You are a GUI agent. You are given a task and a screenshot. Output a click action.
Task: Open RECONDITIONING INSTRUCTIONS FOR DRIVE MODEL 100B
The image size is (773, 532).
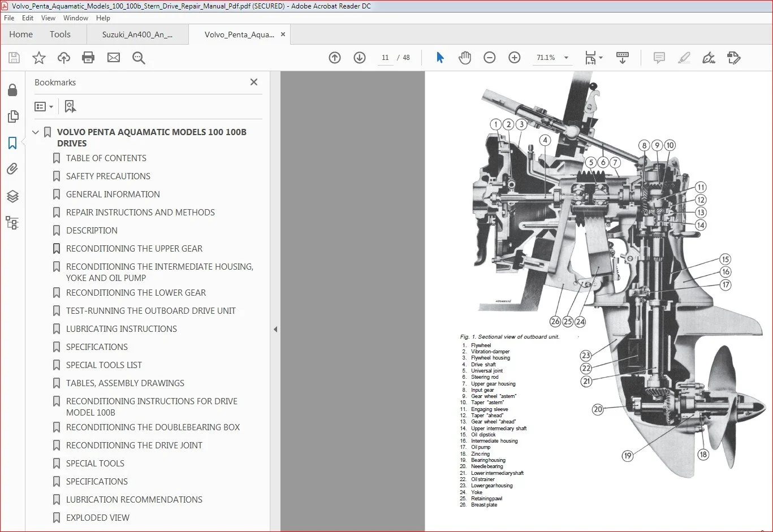click(x=152, y=406)
